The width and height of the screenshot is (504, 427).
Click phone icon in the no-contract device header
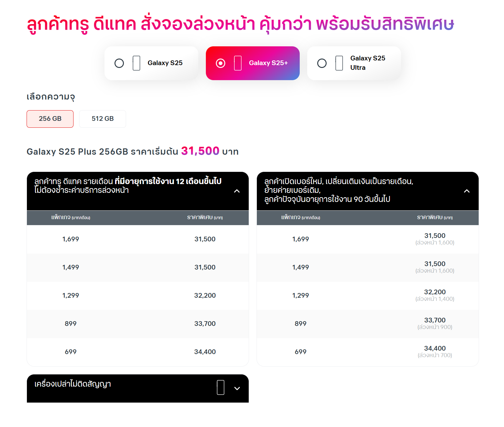tap(221, 388)
